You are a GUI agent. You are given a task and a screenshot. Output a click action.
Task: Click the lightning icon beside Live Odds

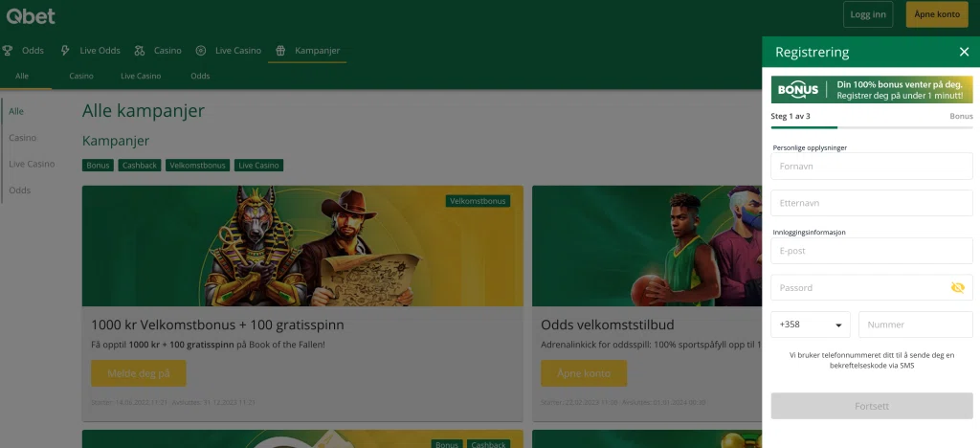click(x=65, y=51)
